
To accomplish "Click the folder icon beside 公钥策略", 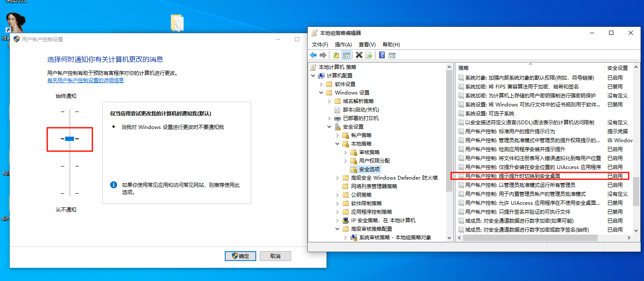I will (346, 195).
